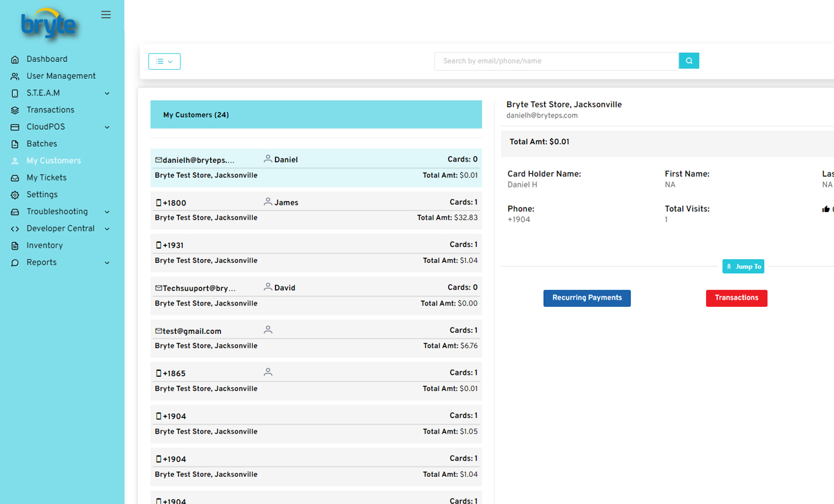834x504 pixels.
Task: Click envelope icon beside test@gmail.com
Action: pos(158,331)
